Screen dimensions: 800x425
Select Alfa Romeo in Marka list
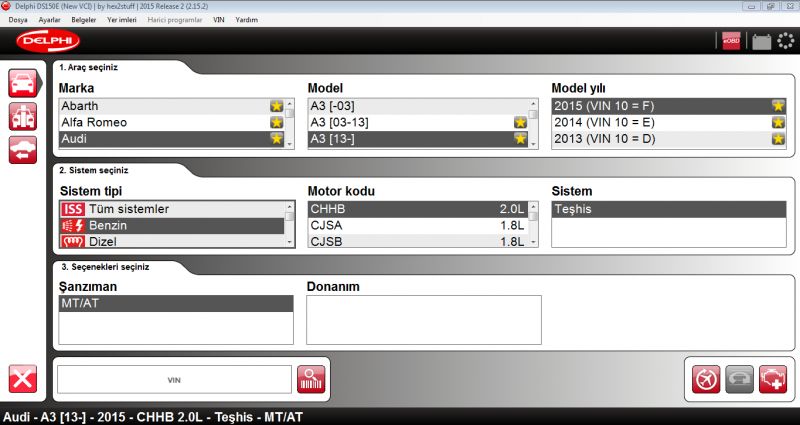pos(172,122)
